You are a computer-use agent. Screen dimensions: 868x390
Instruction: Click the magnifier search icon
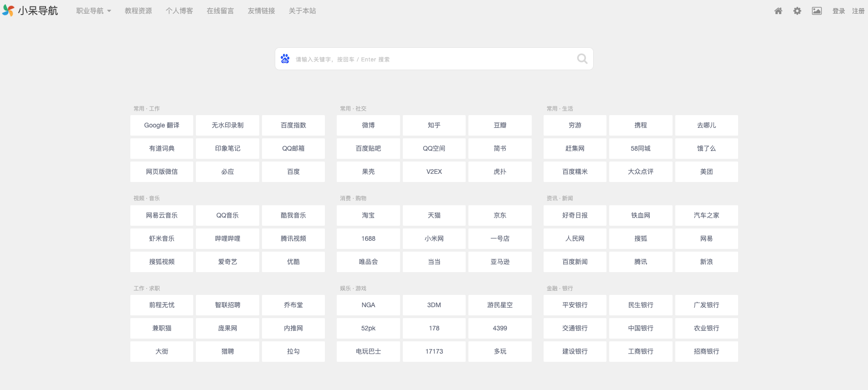[582, 59]
